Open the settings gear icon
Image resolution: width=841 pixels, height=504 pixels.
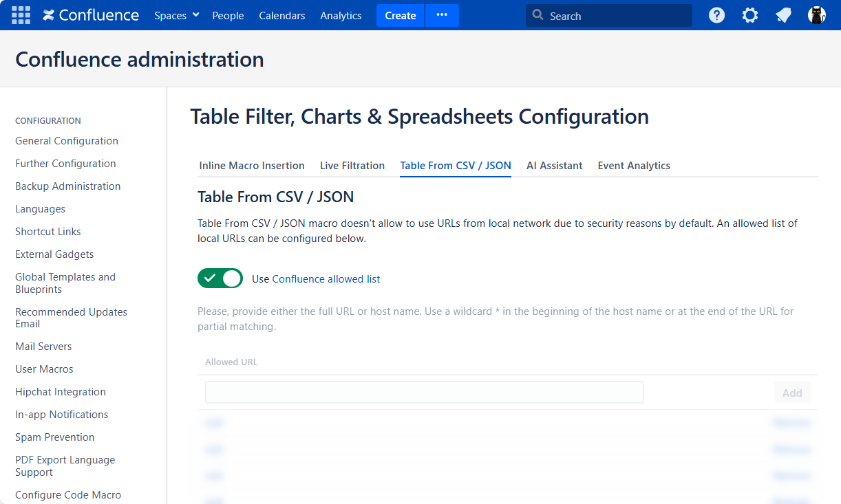749,15
